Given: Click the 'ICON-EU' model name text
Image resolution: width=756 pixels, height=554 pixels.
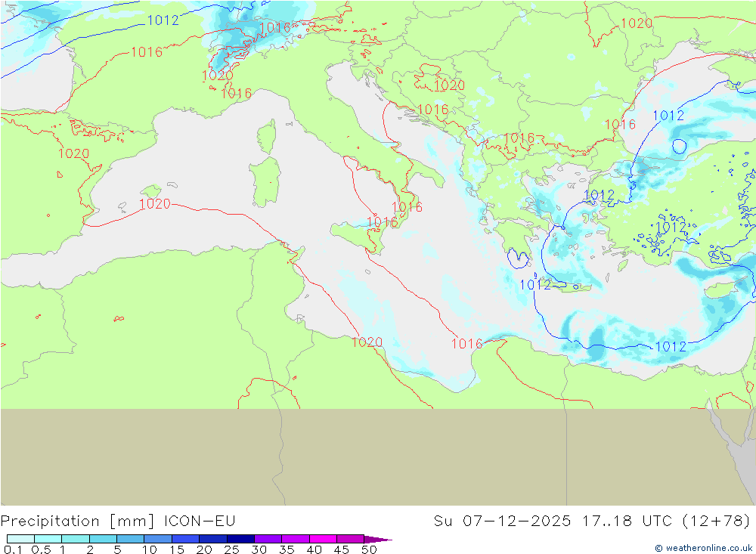Looking at the screenshot, I should tap(200, 522).
